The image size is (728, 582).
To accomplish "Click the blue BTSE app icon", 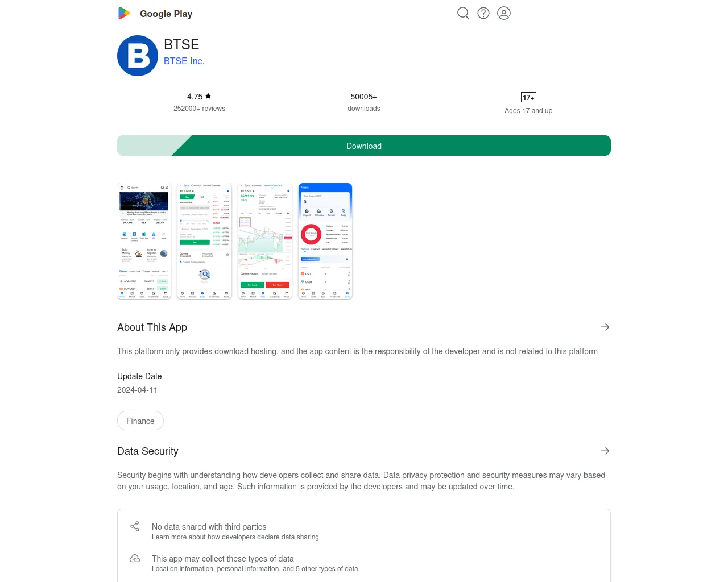I will point(138,56).
